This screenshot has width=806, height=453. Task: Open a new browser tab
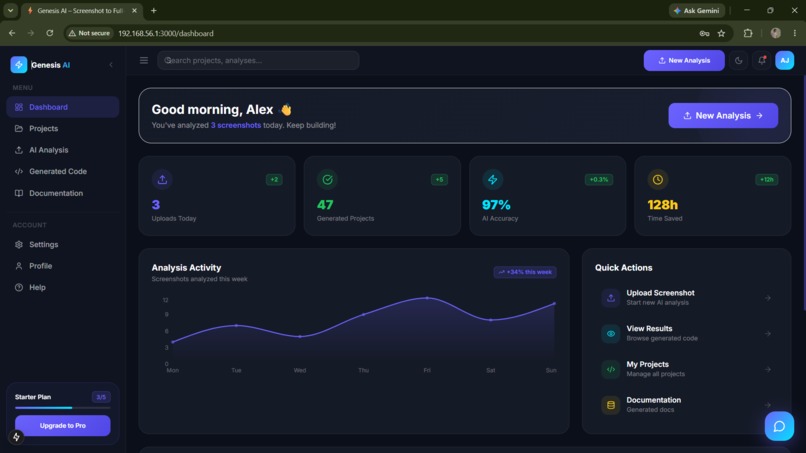153,10
